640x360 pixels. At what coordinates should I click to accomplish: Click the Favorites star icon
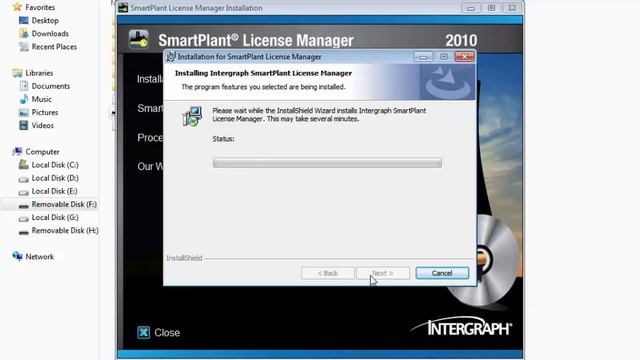[x=17, y=7]
